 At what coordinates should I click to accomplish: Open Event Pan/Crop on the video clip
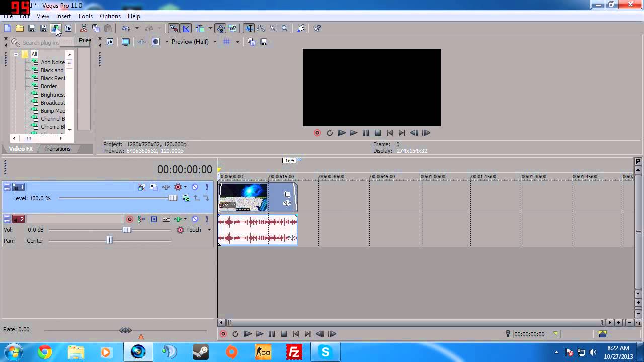287,195
